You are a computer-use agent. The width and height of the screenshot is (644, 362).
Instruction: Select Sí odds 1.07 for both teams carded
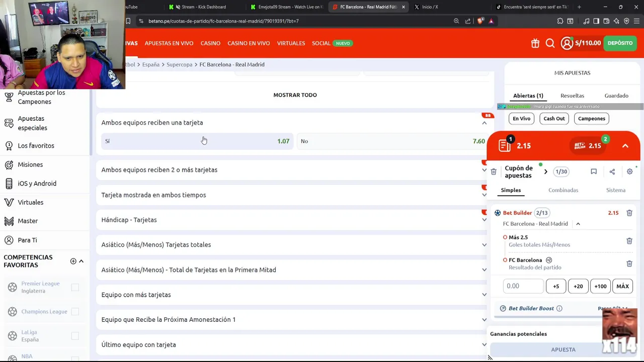coord(197,141)
